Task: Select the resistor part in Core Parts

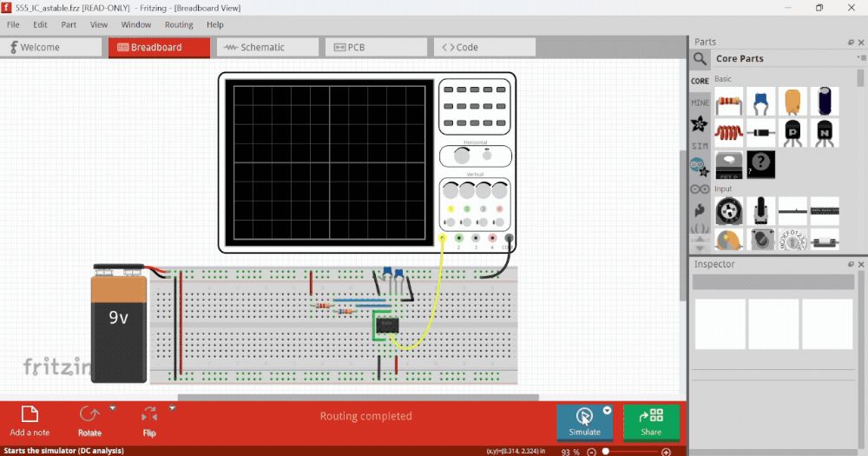Action: [728, 102]
